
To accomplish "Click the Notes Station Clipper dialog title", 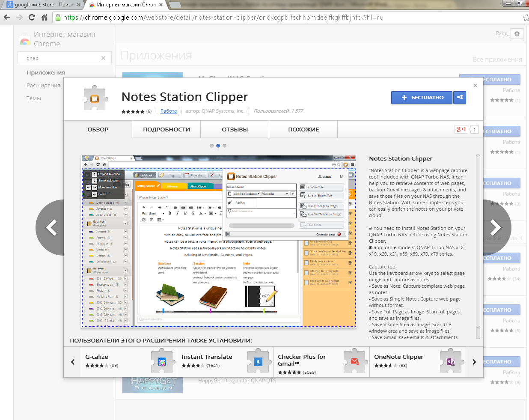I will 185,97.
